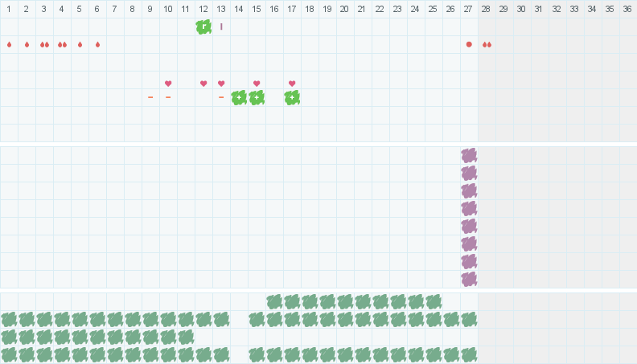Screen dimensions: 637x364
Task: Select the green plus marker on day 17
Action: point(292,97)
